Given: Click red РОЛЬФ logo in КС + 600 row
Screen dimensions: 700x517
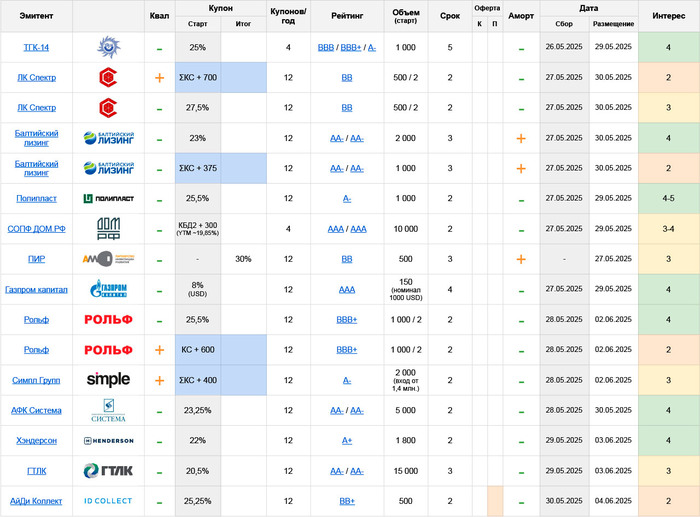Looking at the screenshot, I should (108, 350).
